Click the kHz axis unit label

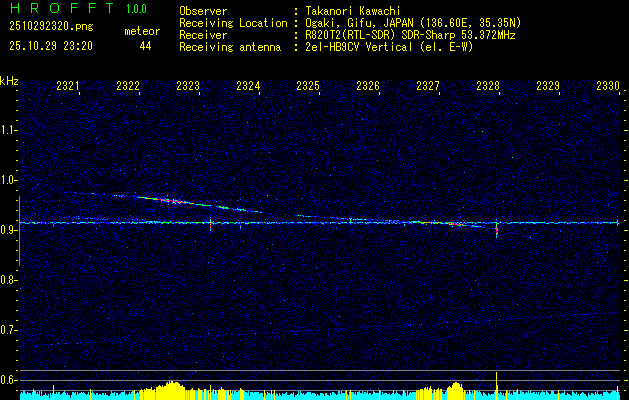9,81
